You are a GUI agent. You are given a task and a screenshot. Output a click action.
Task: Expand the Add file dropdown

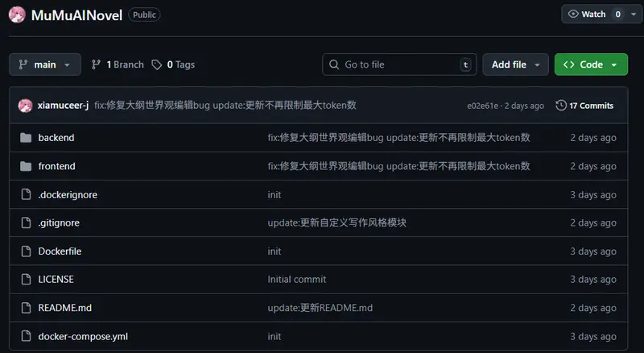515,64
